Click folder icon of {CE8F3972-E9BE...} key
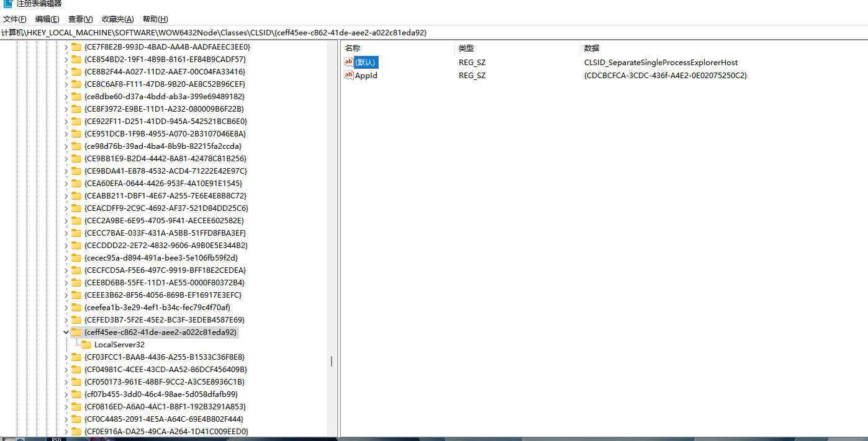Image resolution: width=868 pixels, height=441 pixels. [76, 109]
